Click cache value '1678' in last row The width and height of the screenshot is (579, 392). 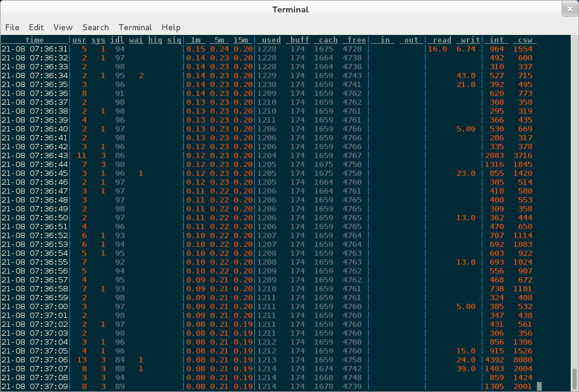pos(324,387)
